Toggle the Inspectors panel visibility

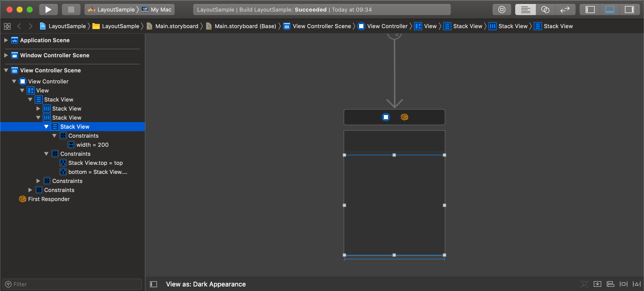(630, 9)
